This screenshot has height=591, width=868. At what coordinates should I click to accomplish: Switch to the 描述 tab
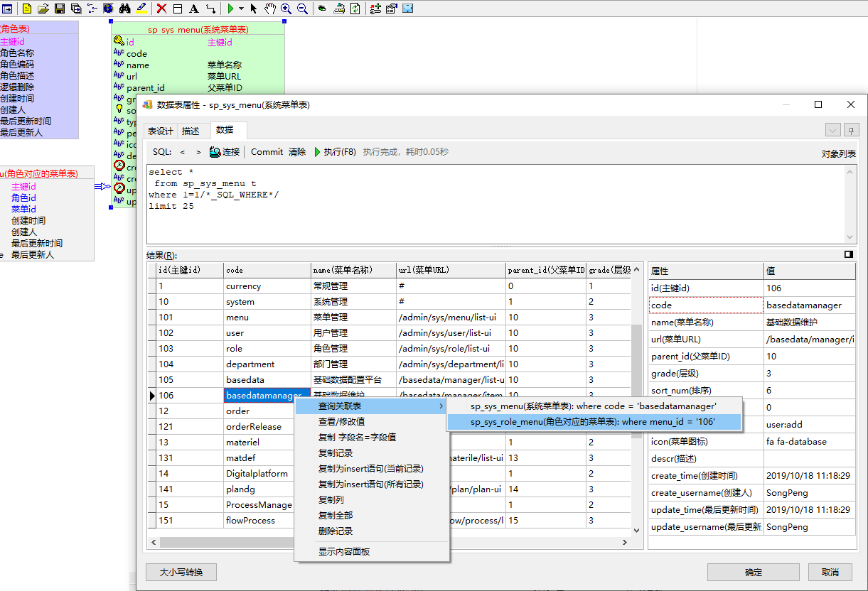pos(191,131)
